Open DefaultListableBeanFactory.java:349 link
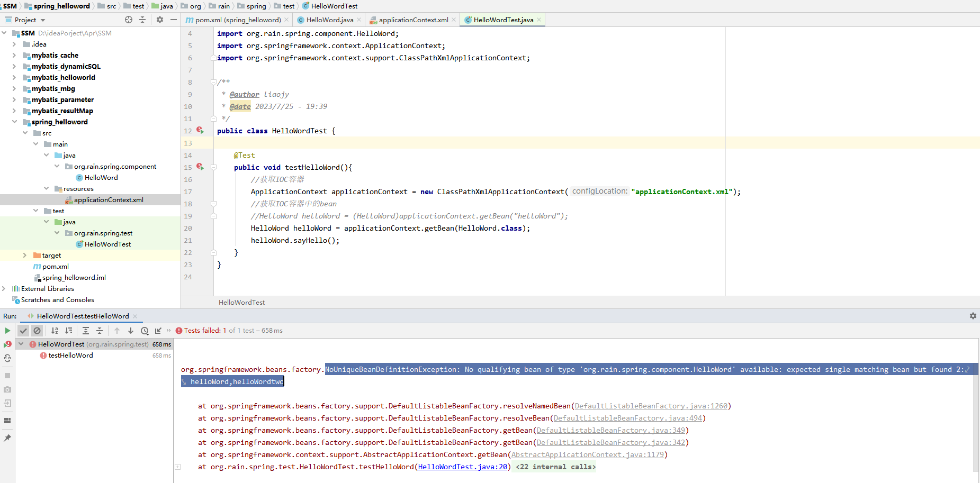The width and height of the screenshot is (980, 483). [x=611, y=430]
